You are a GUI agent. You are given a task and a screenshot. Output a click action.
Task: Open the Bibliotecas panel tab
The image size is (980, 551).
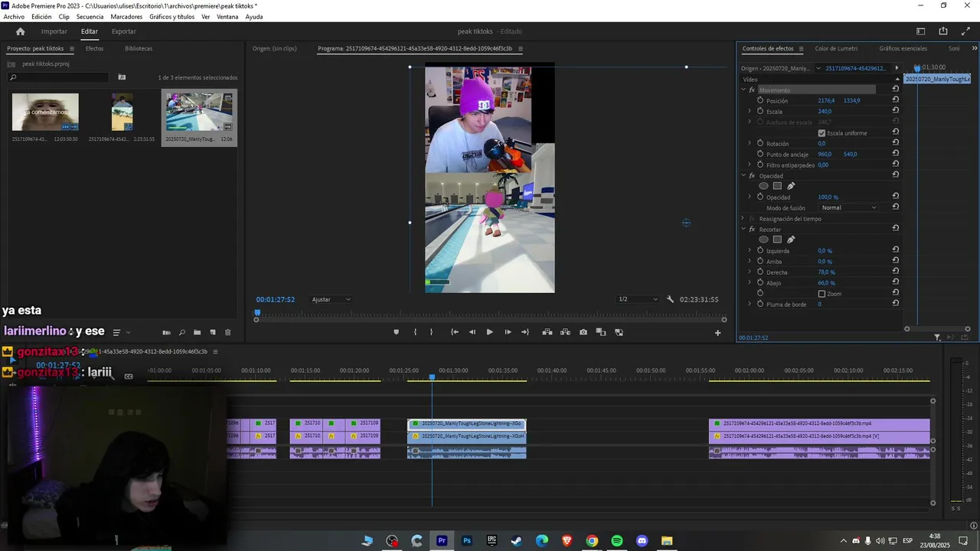point(139,48)
